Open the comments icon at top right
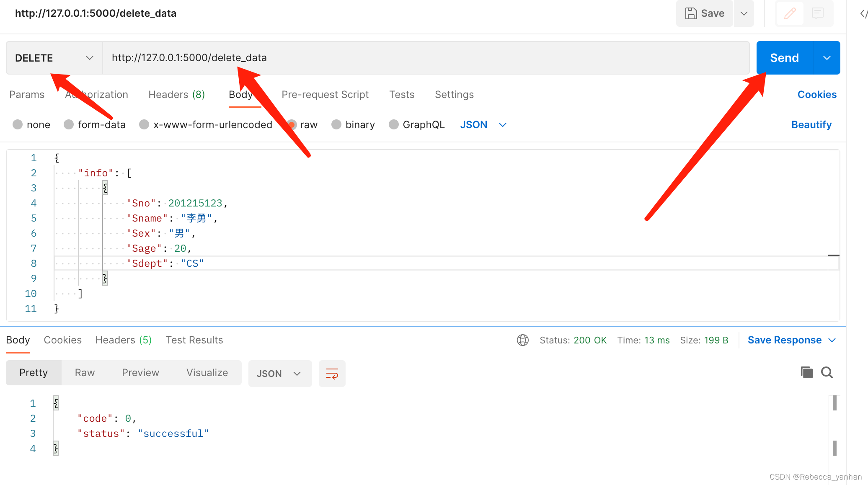Viewport: 868px width, 485px height. [817, 13]
